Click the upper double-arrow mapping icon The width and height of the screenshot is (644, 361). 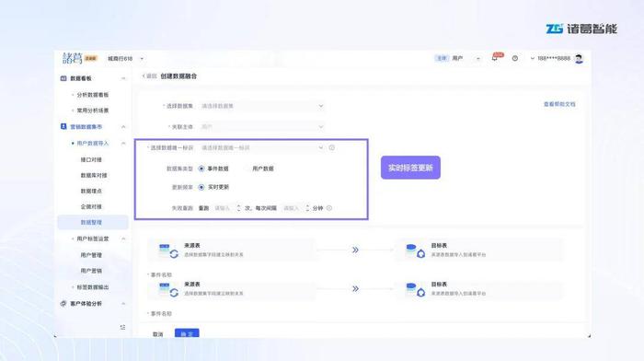pos(355,250)
